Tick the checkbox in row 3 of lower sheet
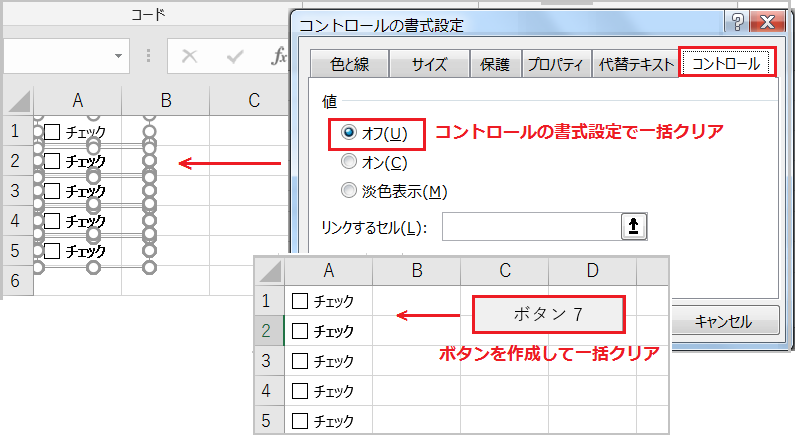Screen dimensions: 796x436 [x=299, y=361]
